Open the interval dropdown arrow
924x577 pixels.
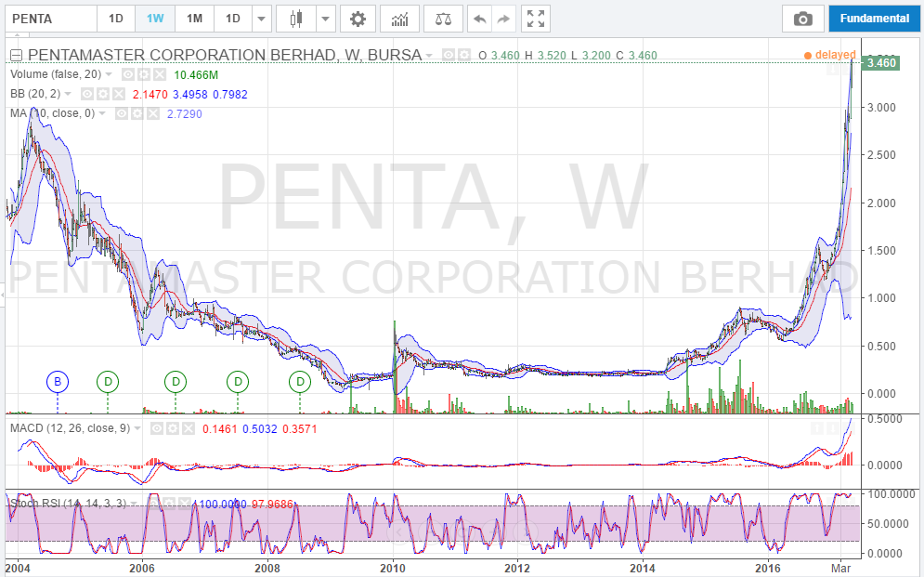click(x=261, y=19)
